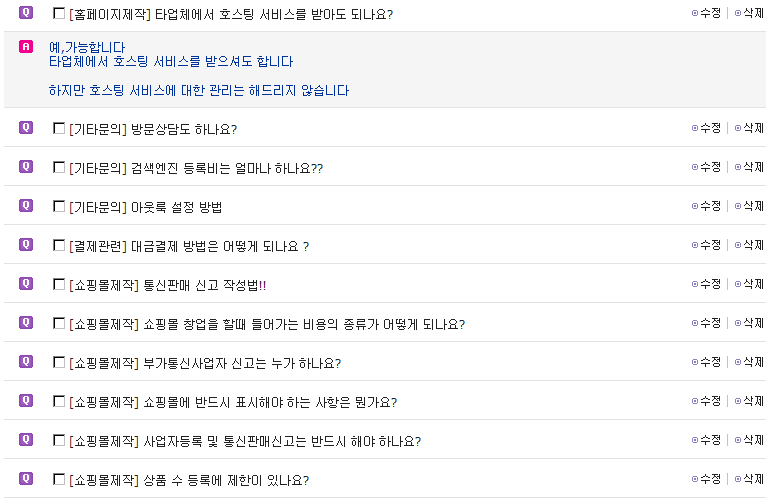Click 삭제 for the 아웃룩 설정 방법 row
The width and height of the screenshot is (775, 500).
point(748,206)
